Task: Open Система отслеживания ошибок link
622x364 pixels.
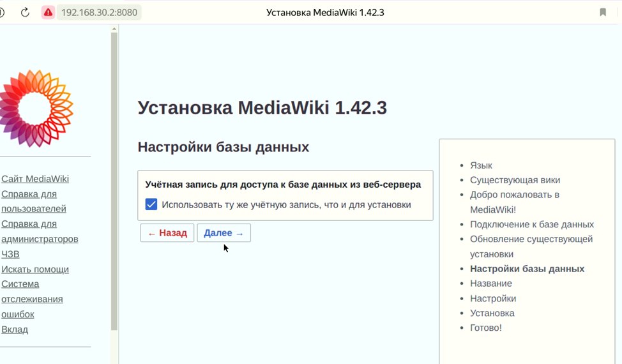Action: pos(32,299)
